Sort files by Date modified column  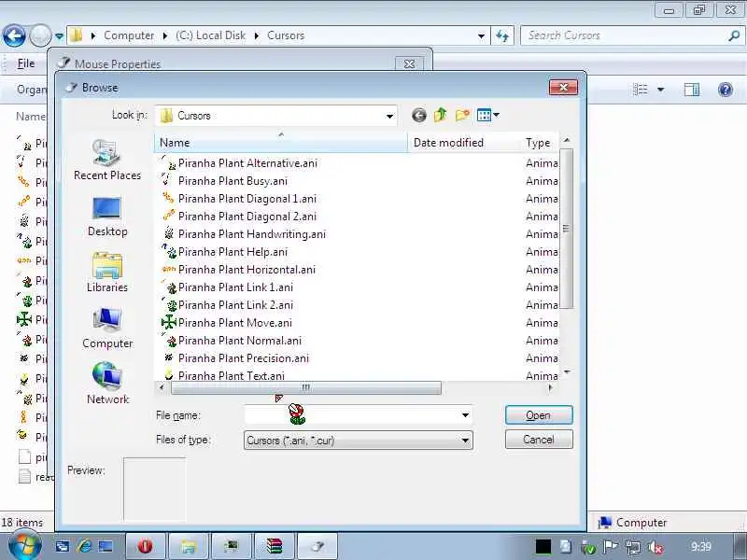464,143
